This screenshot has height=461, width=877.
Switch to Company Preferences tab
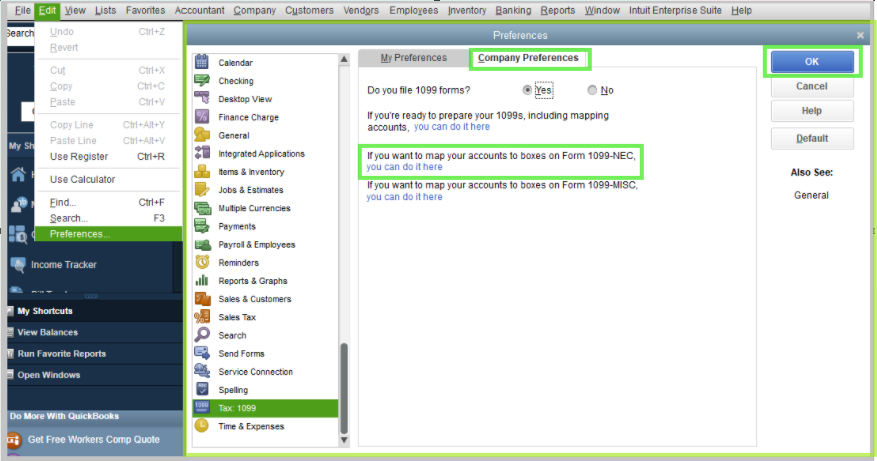[x=528, y=58]
